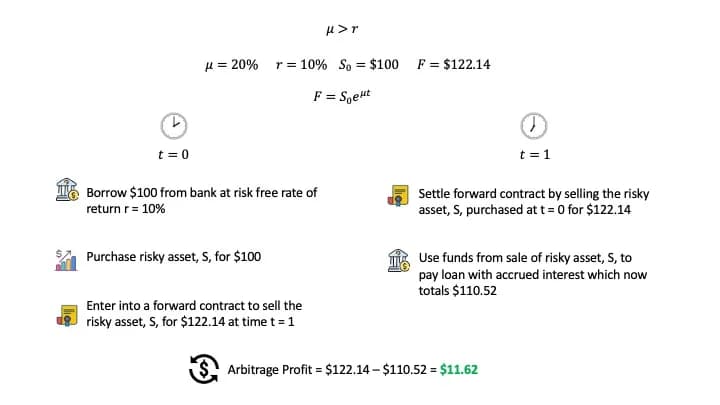Click the t = 1 time label

pos(535,154)
